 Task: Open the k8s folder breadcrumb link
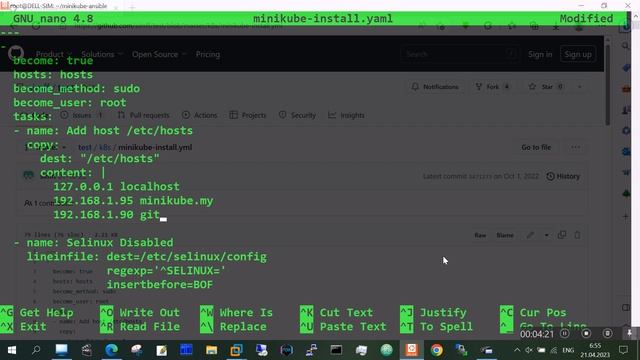click(x=104, y=147)
